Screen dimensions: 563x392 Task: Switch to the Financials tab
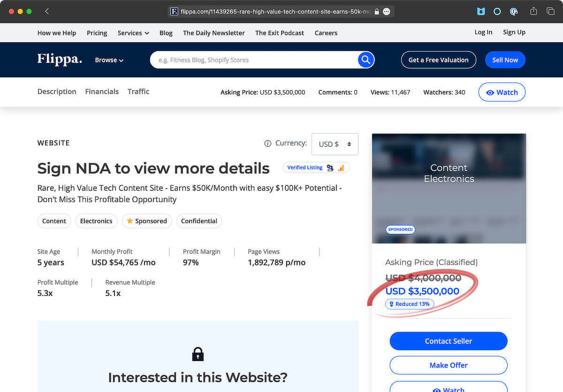[102, 91]
